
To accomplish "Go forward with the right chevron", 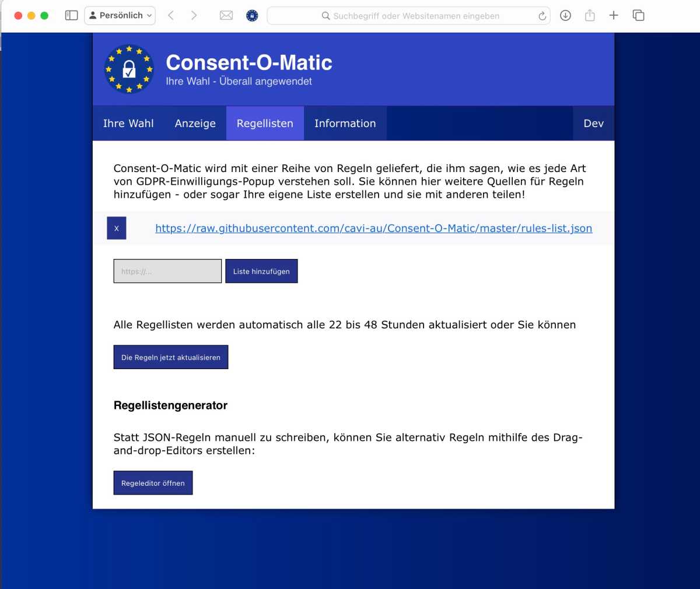I will click(194, 16).
